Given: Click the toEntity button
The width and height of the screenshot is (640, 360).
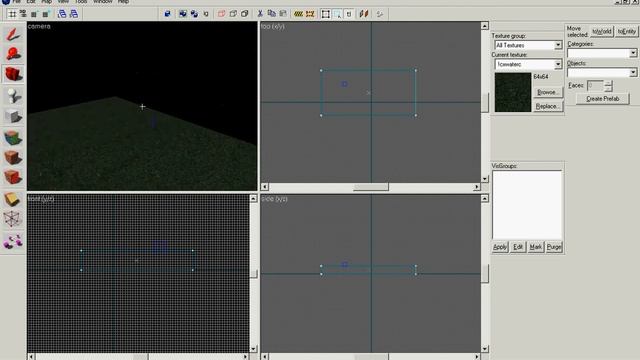Looking at the screenshot, I should coord(627,31).
